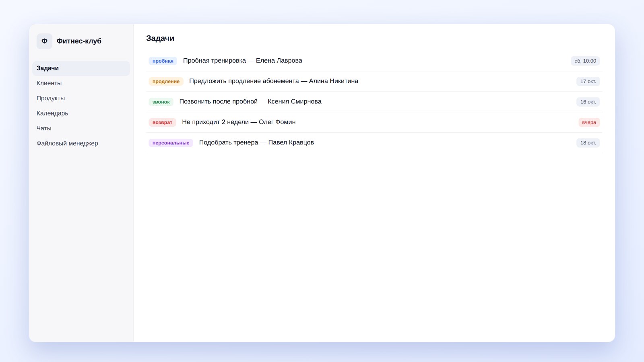Open task Позвонить после пробной — Ксения Смирнова

coord(250,102)
